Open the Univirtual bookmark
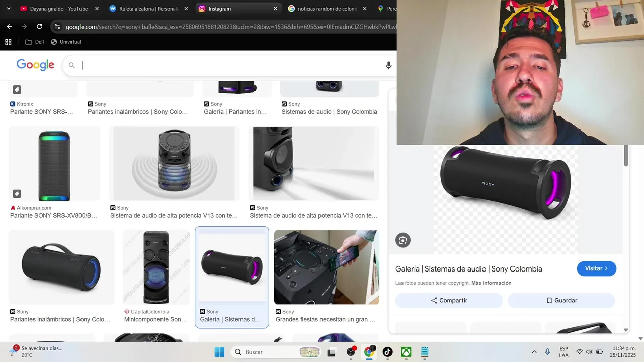Viewport: 644px width, 362px height. 66,42
